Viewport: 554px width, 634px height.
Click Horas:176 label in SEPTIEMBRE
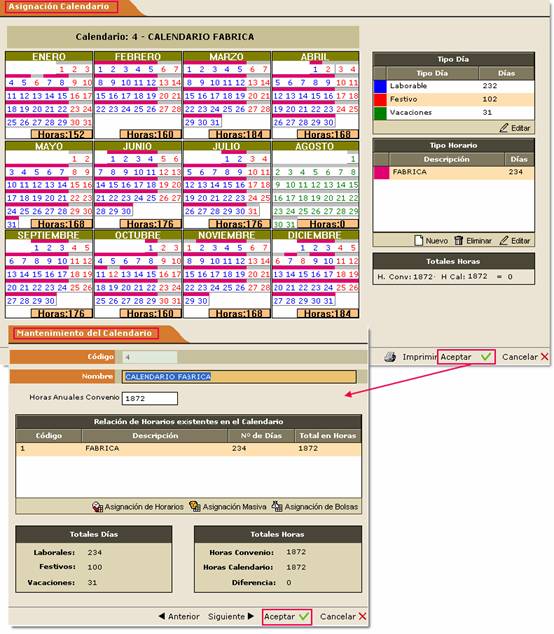coord(61,313)
